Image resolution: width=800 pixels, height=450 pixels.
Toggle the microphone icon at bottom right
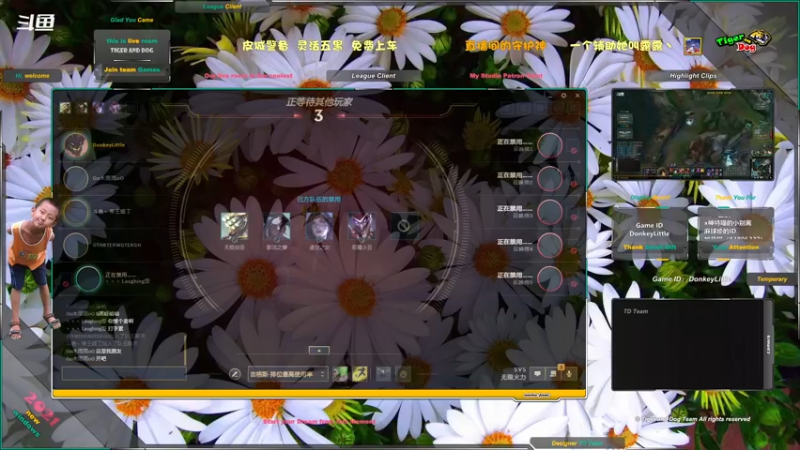(569, 374)
